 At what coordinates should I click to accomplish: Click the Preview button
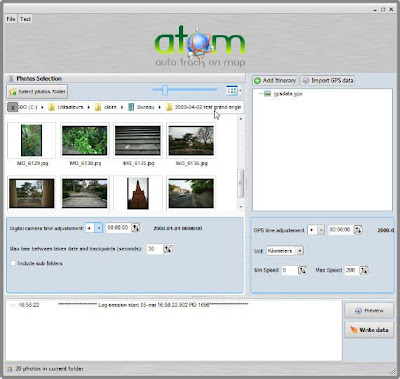(369, 311)
